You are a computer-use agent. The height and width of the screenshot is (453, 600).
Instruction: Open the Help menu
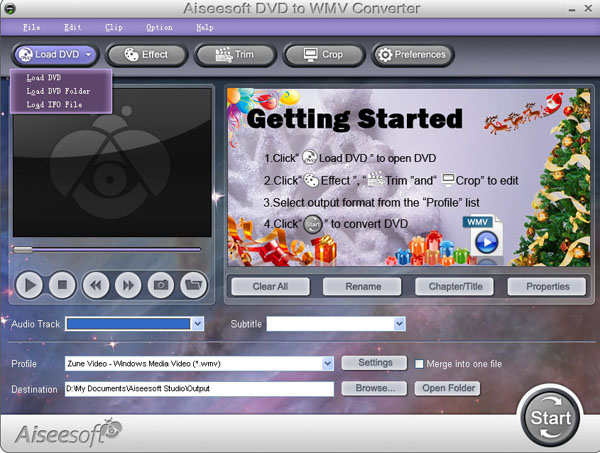click(205, 28)
